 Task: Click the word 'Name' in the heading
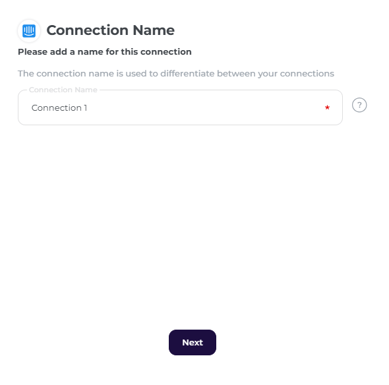[x=154, y=30]
